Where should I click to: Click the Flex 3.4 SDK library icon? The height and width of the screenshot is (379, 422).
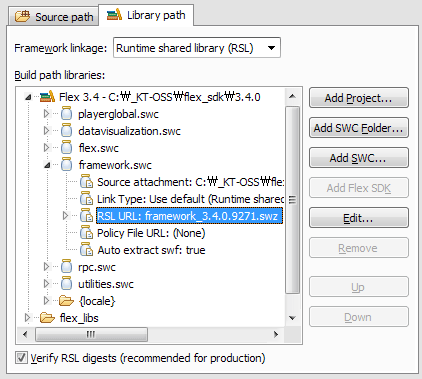[47, 97]
